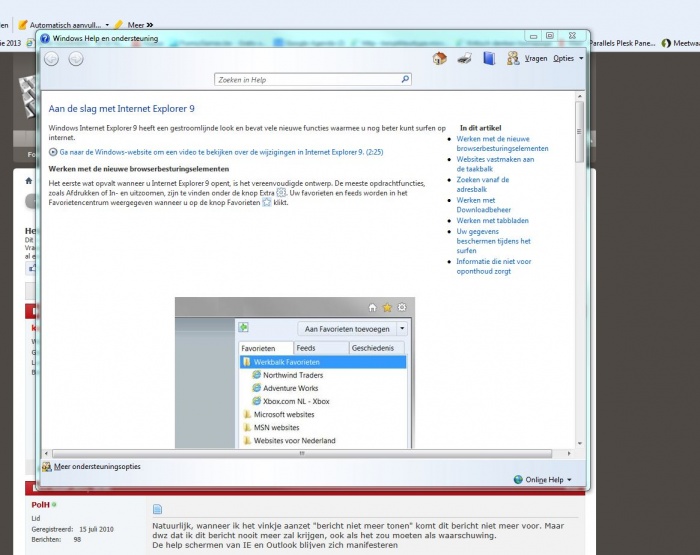Image resolution: width=700 pixels, height=555 pixels.
Task: Click the play icon beside the video link
Action: tap(53, 152)
